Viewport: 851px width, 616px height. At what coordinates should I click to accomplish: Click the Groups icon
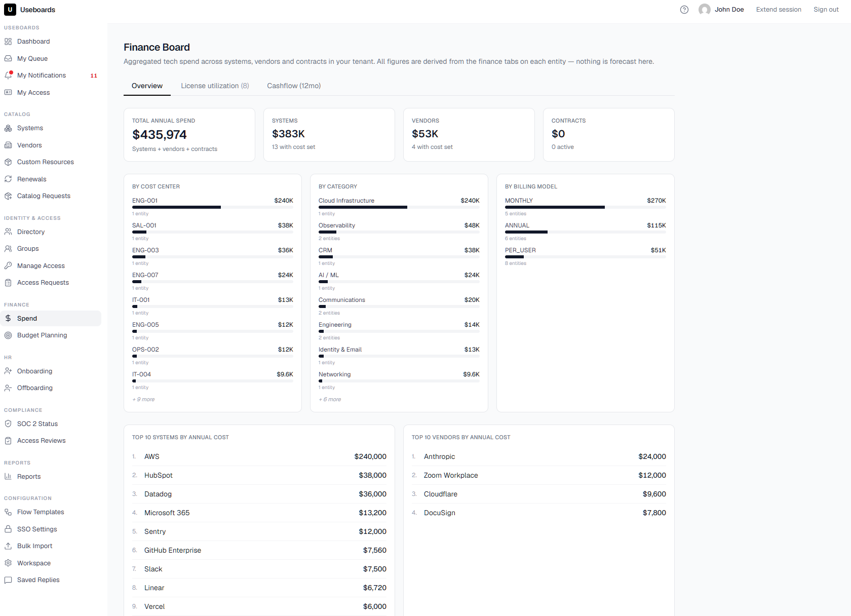pos(8,249)
